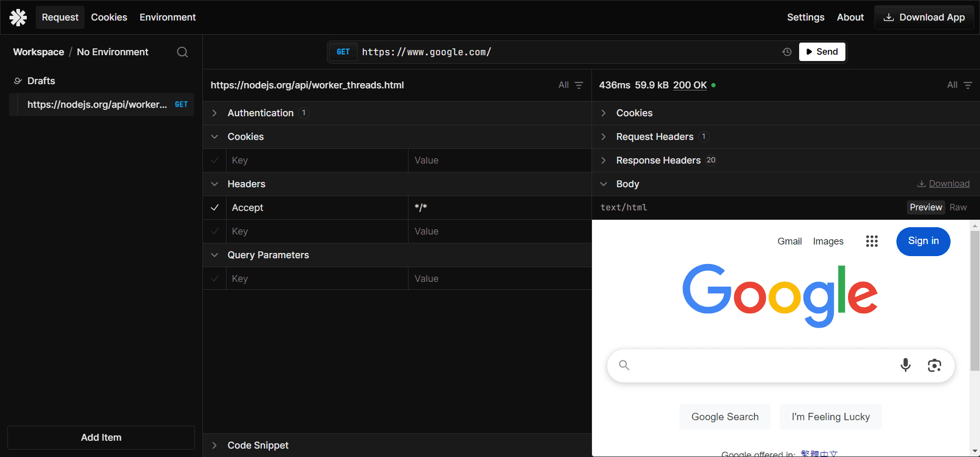Toggle the Accept header checkmark

pyautogui.click(x=215, y=208)
